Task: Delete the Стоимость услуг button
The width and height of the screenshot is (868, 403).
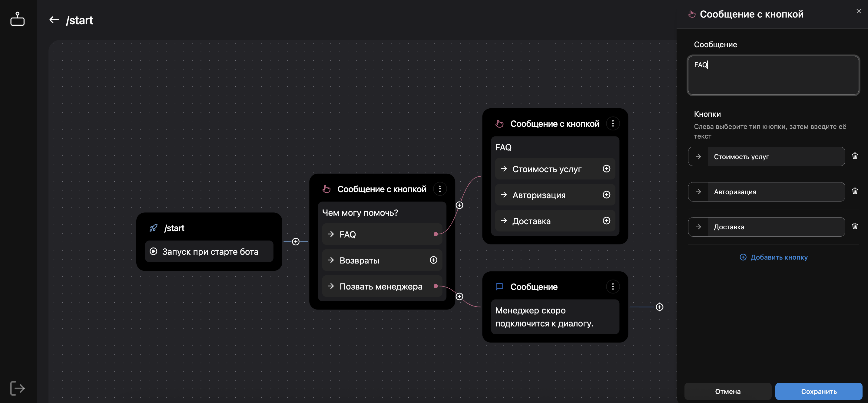Action: tap(854, 156)
